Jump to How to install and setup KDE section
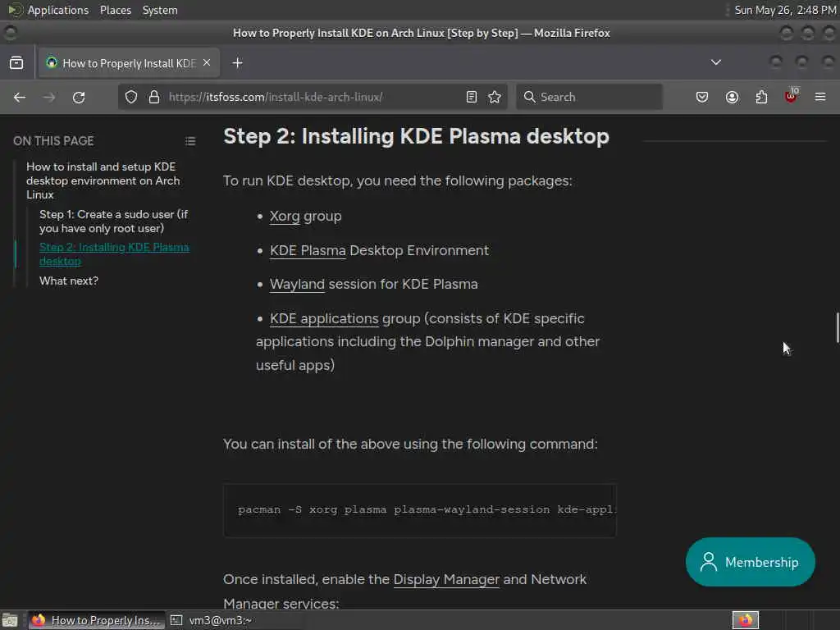 pyautogui.click(x=103, y=180)
